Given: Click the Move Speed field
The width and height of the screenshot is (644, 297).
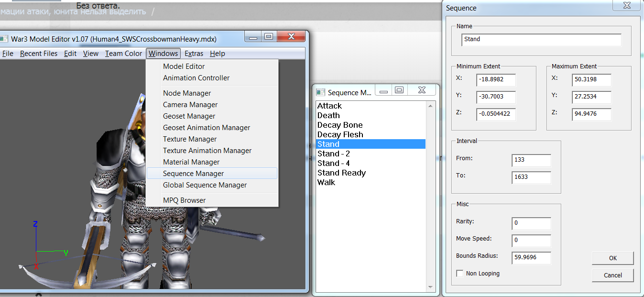Looking at the screenshot, I should click(531, 241).
